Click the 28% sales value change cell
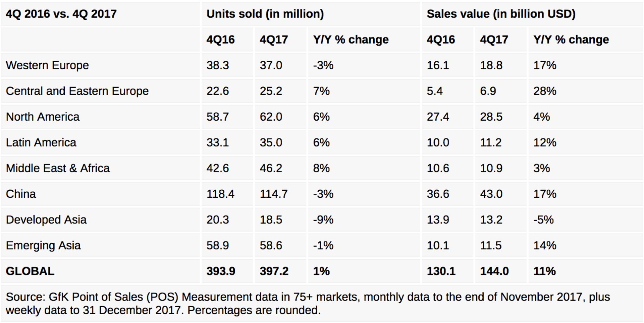 [545, 91]
